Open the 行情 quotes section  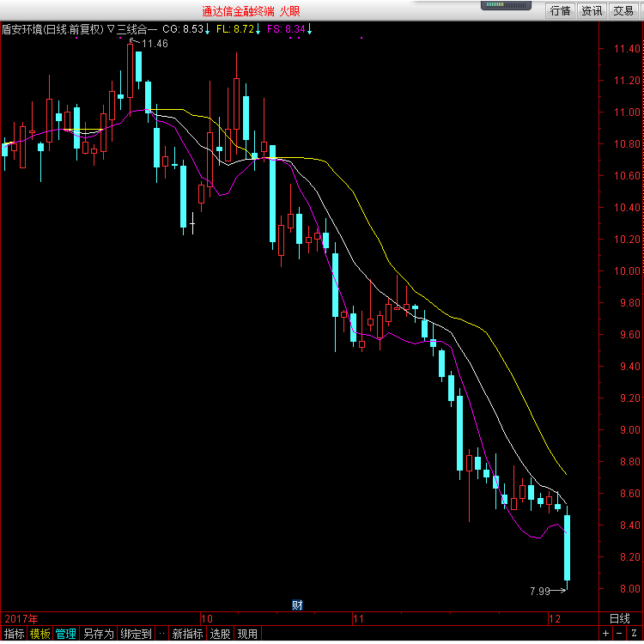560,10
